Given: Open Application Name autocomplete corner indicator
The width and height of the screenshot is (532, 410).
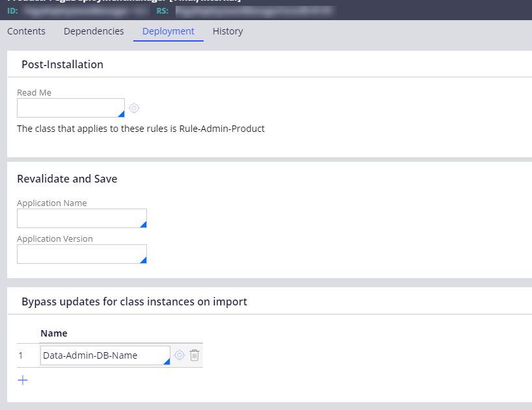Looking at the screenshot, I should 143,224.
